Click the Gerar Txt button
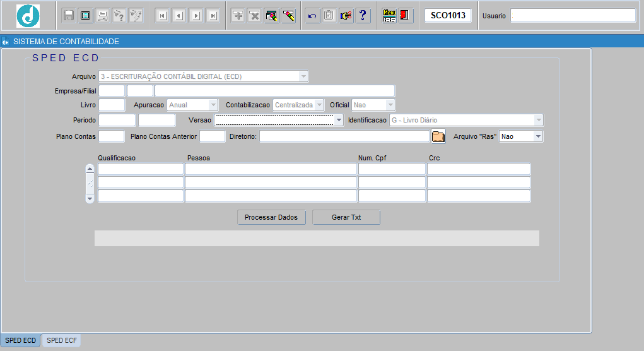This screenshot has height=351, width=644. click(346, 217)
